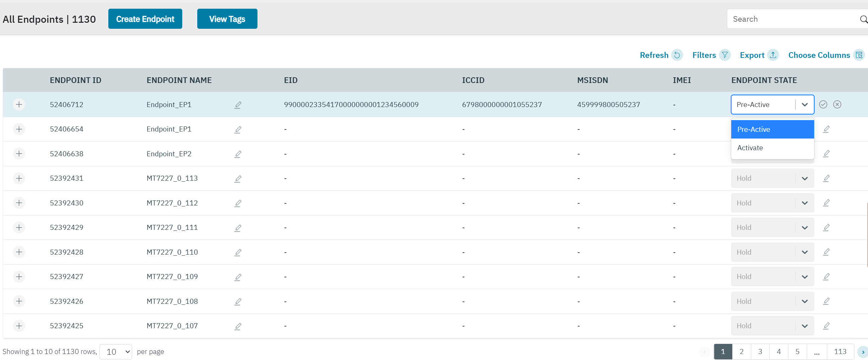
Task: Expand row for endpoint 52406712
Action: click(19, 104)
